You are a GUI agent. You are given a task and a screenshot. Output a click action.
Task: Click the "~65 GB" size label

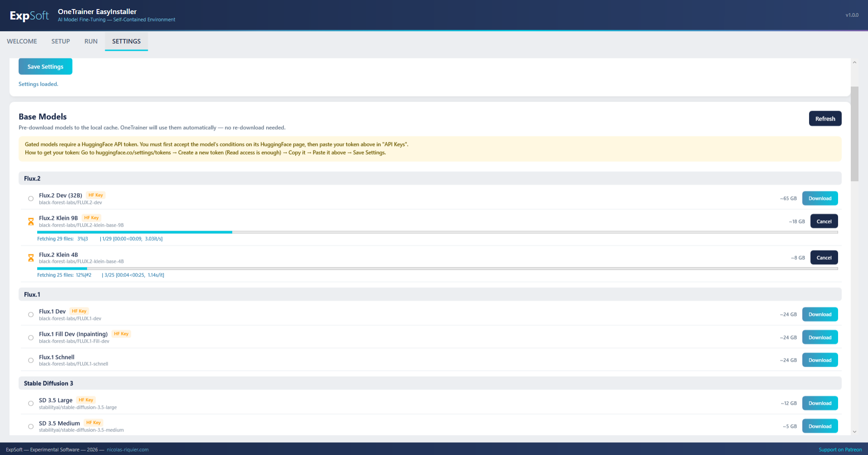pos(788,198)
